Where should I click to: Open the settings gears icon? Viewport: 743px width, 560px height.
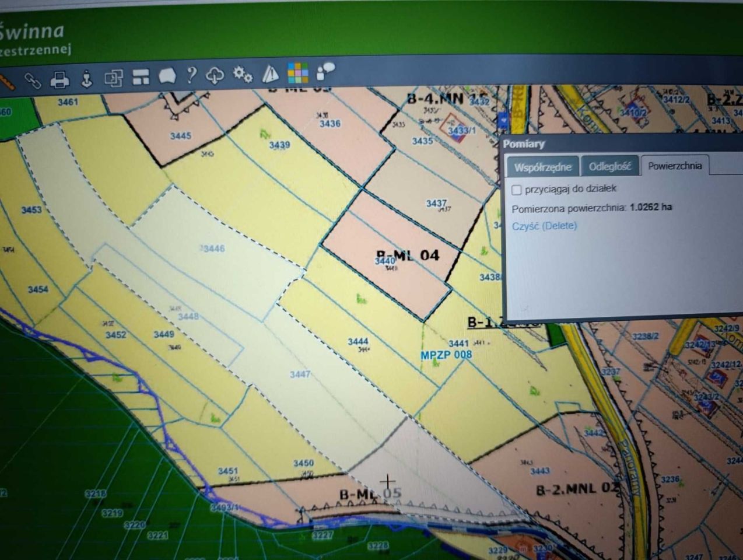click(x=243, y=74)
